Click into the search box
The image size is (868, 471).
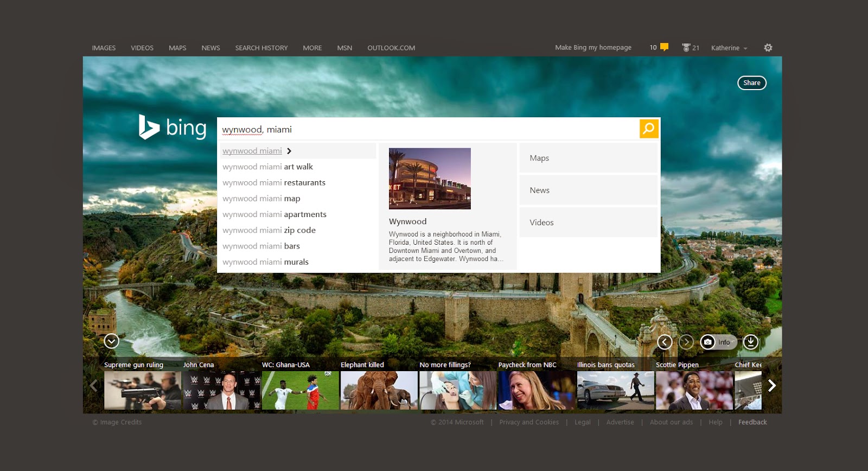(x=428, y=129)
